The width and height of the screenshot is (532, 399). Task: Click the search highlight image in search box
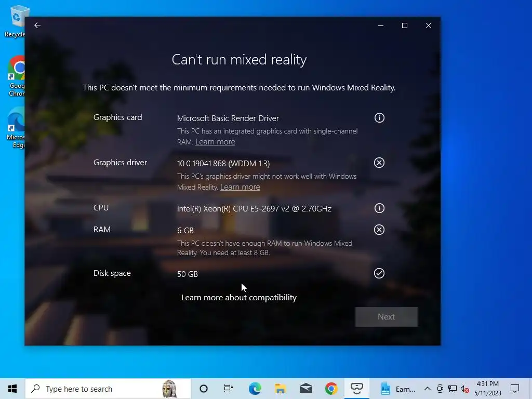tap(169, 389)
